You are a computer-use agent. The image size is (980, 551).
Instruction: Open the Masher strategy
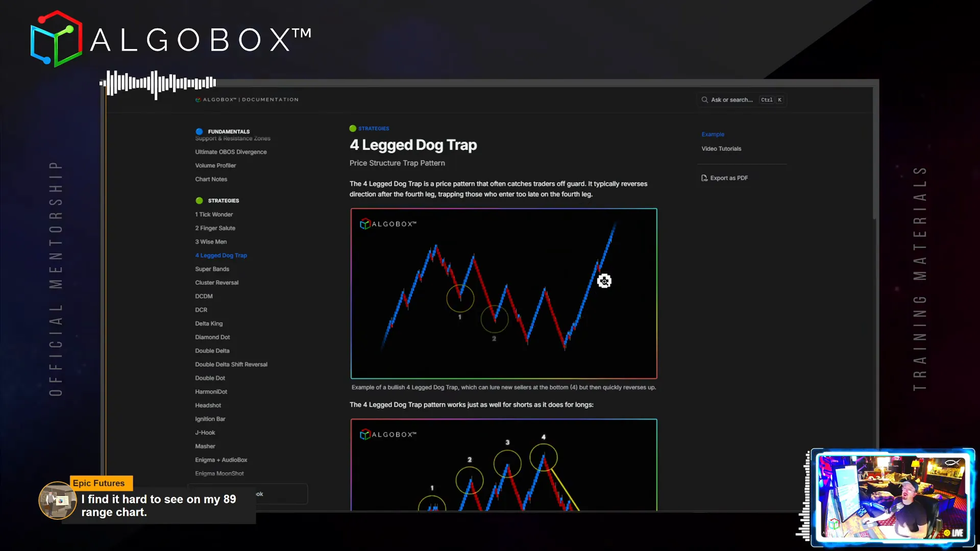pos(205,446)
